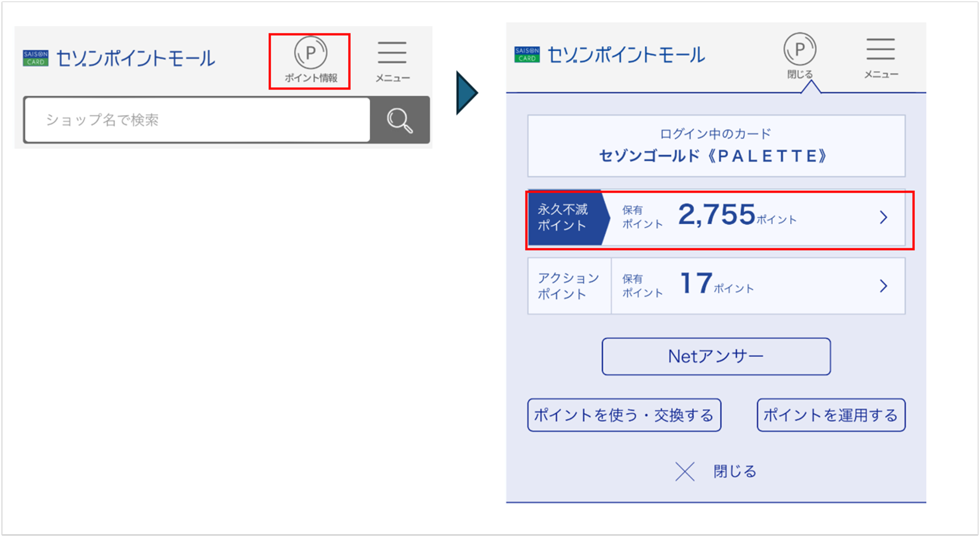Viewport: 980px width, 537px height.
Task: Click the magnifier search button
Action: point(400,120)
